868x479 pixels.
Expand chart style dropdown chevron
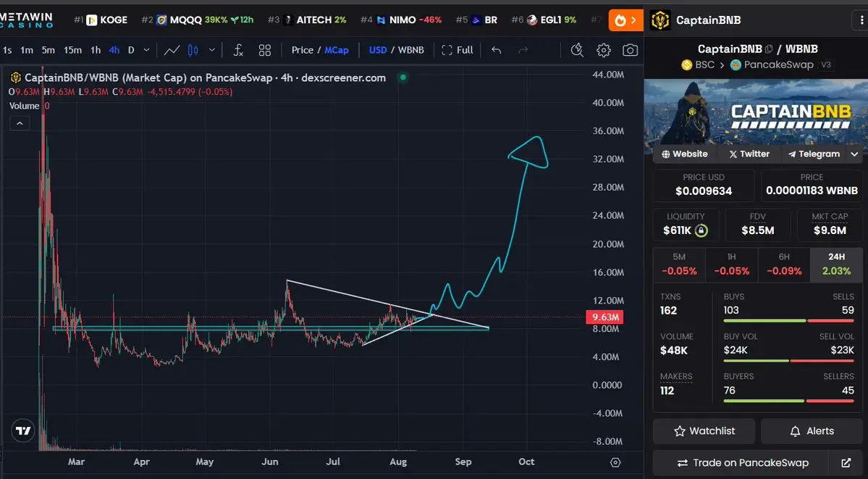point(211,50)
